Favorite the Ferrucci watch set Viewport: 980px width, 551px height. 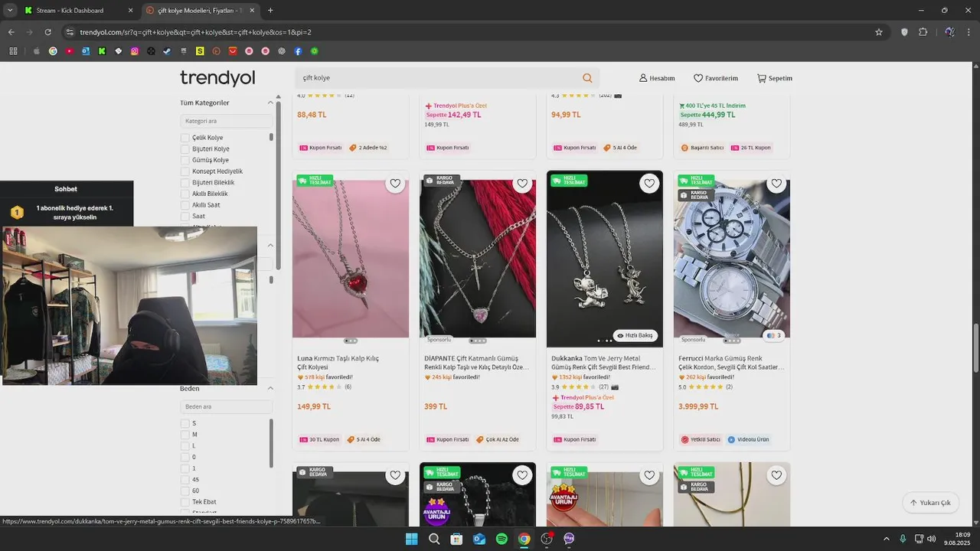tap(776, 184)
